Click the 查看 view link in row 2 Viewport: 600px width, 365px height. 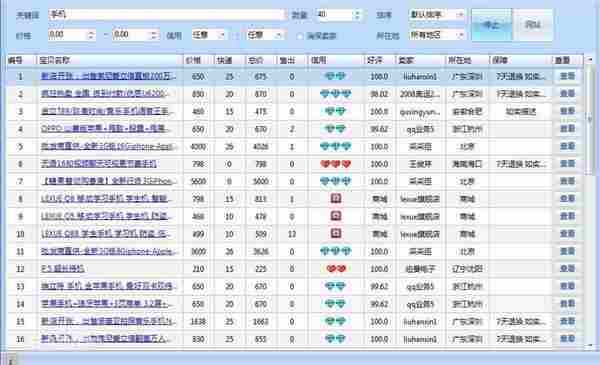click(567, 94)
